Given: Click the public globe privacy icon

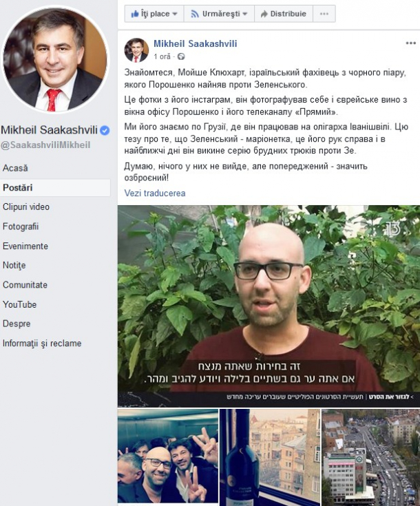Looking at the screenshot, I should point(181,56).
